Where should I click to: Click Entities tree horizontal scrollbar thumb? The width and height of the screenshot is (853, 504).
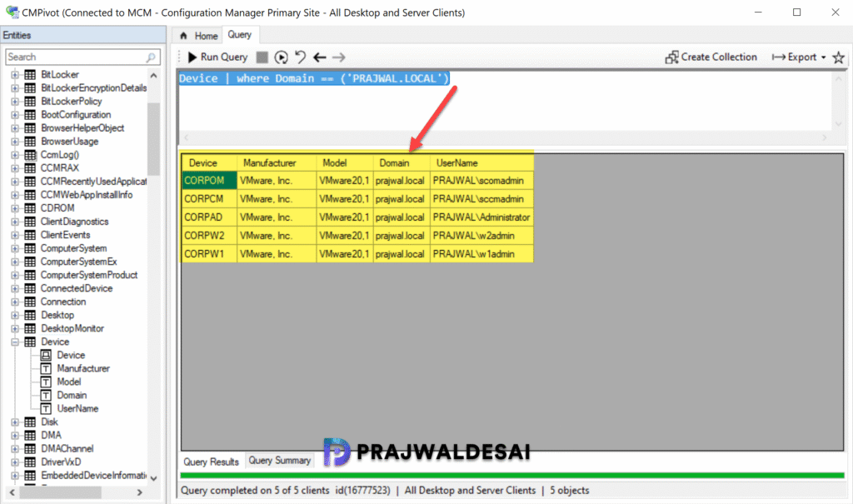pyautogui.click(x=60, y=492)
